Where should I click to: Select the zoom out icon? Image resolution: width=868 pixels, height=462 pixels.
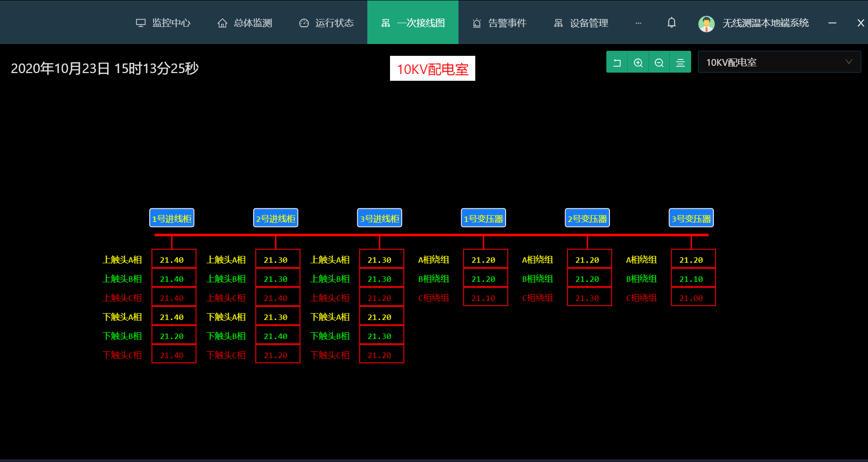(x=659, y=62)
